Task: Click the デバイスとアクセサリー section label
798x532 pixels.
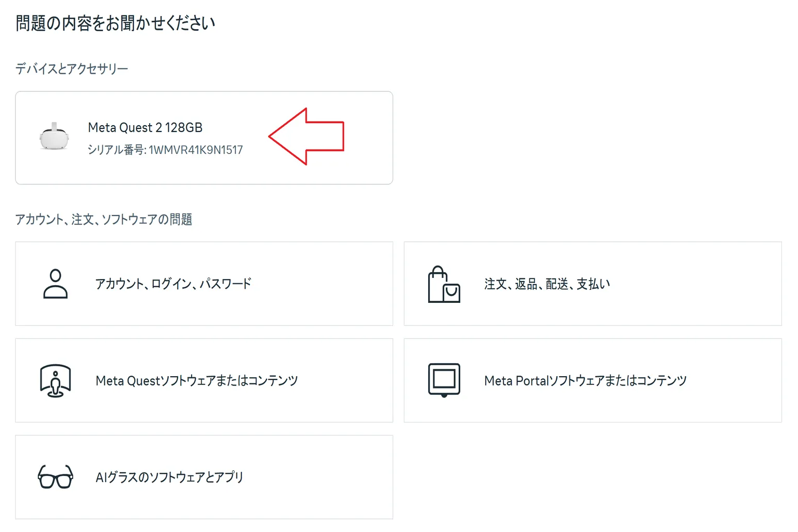Action: 72,69
